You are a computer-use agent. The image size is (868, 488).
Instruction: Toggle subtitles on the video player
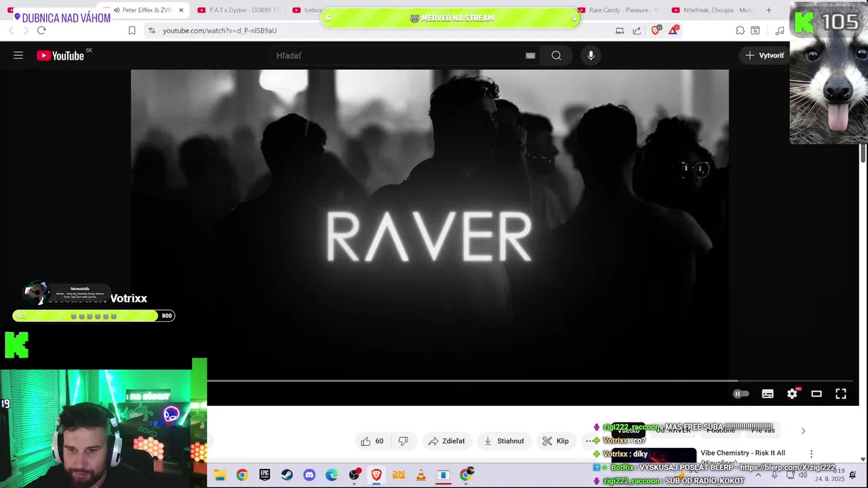coord(768,394)
